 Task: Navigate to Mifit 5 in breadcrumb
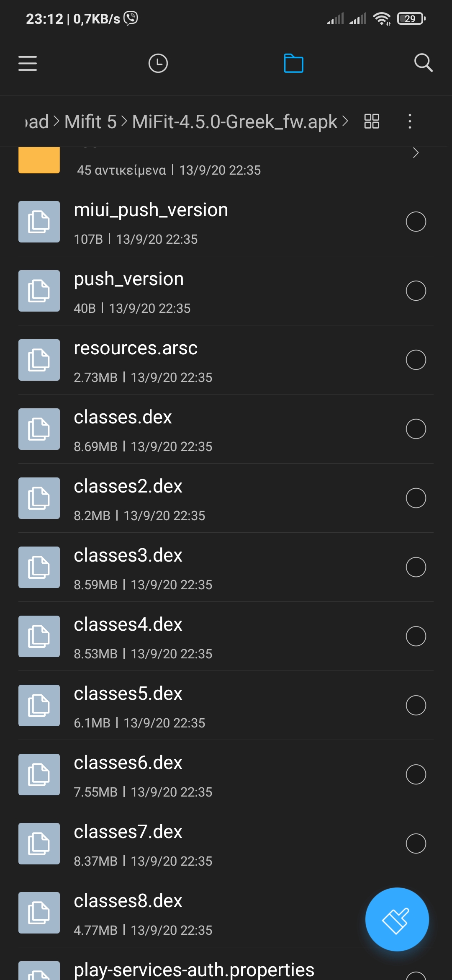(90, 122)
